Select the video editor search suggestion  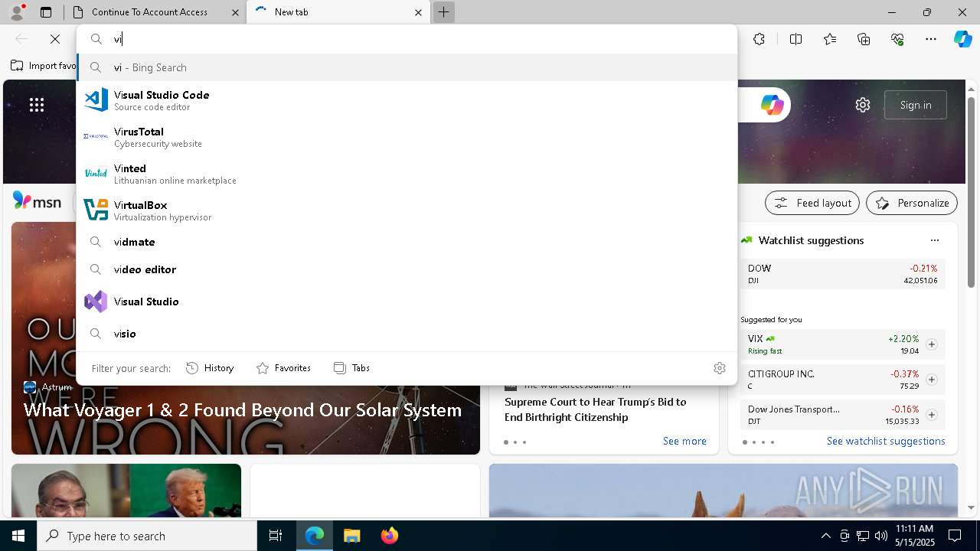[x=407, y=269]
